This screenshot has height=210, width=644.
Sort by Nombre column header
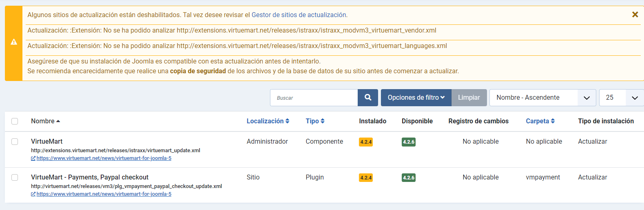coord(45,121)
